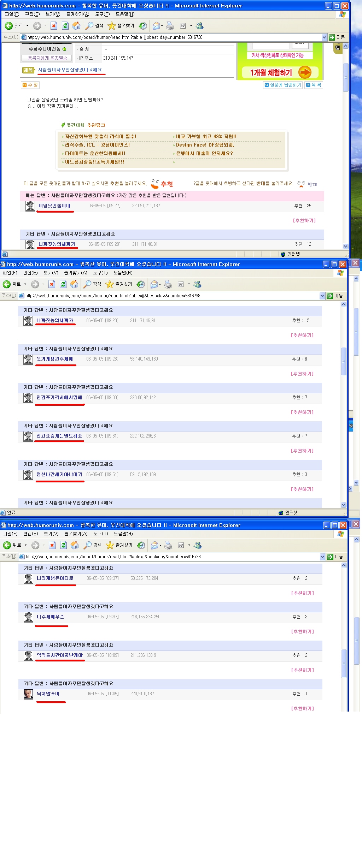Open the Mail dropdown arrow in the middle IE window toolbar
Viewport: 362px width, 868px height.
click(x=160, y=284)
